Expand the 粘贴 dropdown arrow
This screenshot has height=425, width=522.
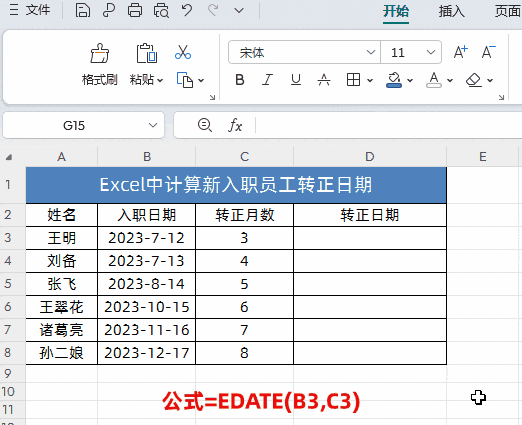click(160, 80)
